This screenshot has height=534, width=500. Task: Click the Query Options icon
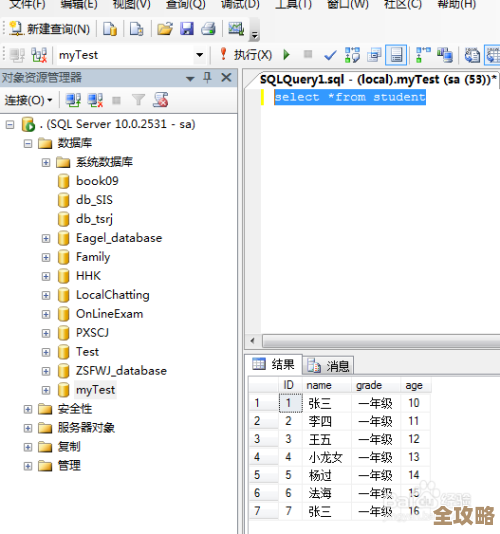[374, 55]
